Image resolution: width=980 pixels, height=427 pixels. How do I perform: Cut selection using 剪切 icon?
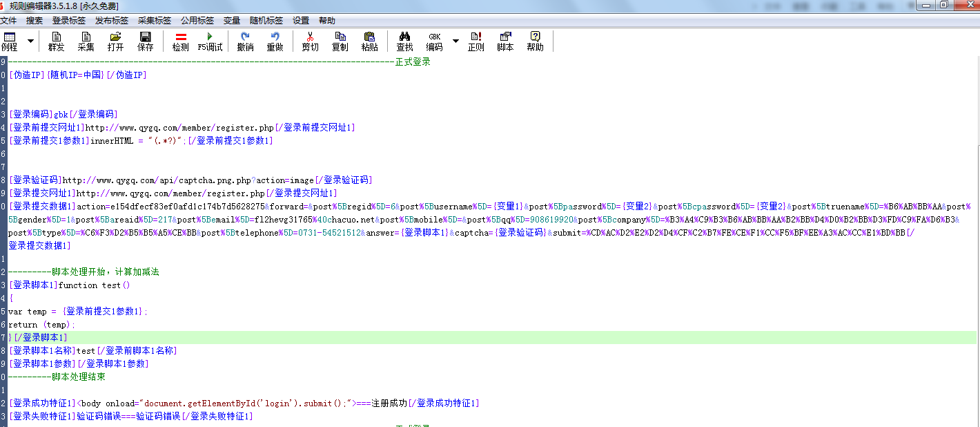pos(310,41)
